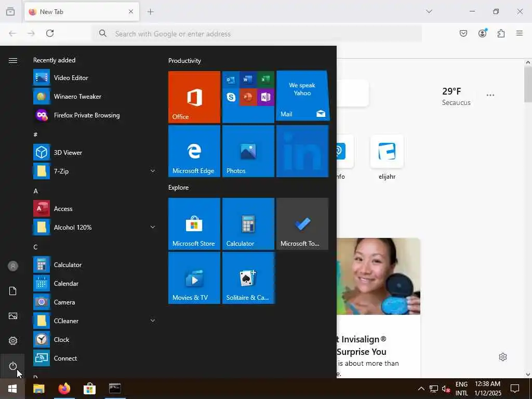Open Clock app entry
This screenshot has height=399, width=532.
95,340
